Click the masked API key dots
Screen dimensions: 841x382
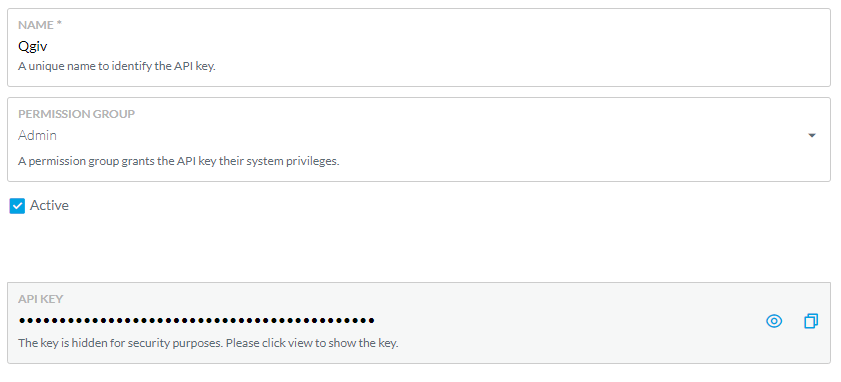tap(196, 321)
